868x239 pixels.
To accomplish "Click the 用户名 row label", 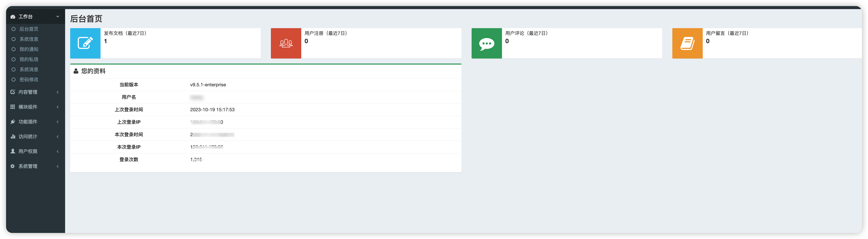I will [x=129, y=97].
